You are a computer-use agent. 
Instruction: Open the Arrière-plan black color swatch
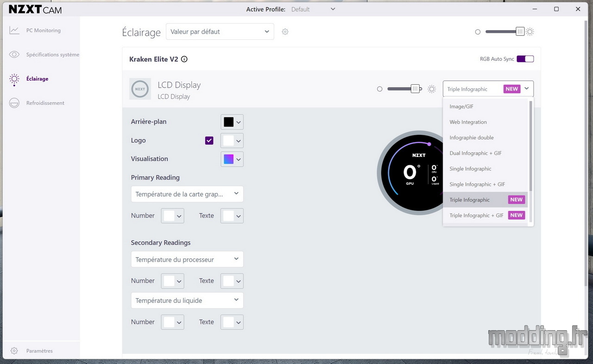point(232,122)
